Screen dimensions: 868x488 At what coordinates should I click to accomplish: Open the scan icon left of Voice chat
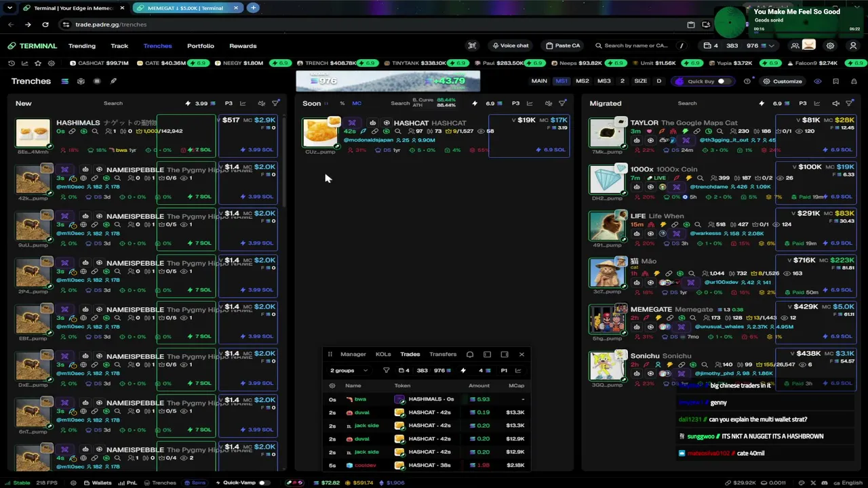[472, 45]
